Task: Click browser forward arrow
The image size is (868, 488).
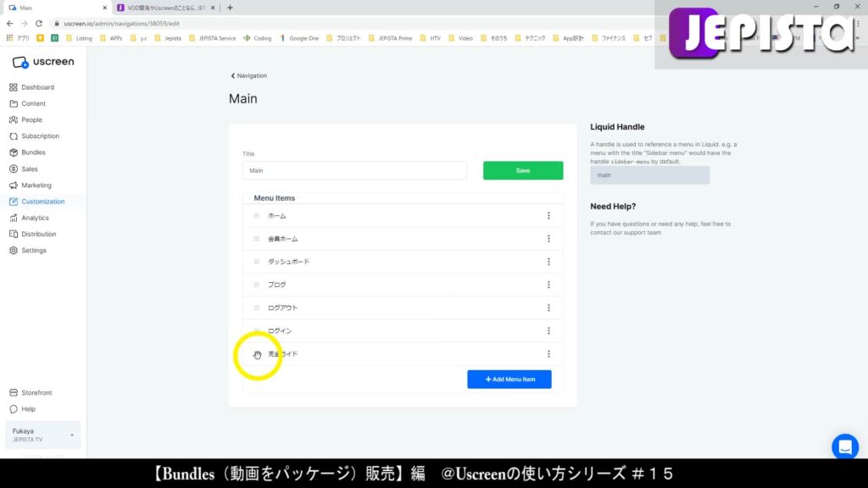Action: coord(25,24)
